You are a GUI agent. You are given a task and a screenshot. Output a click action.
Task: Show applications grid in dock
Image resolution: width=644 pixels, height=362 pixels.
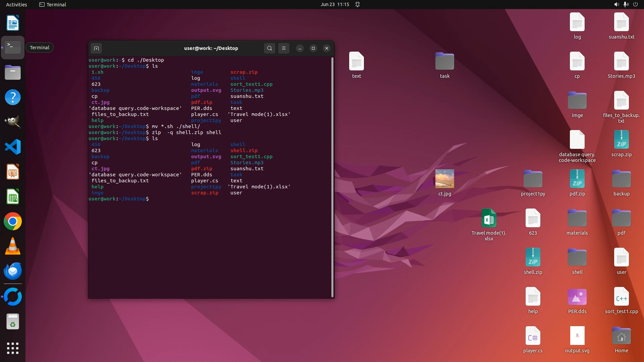pos(13,348)
